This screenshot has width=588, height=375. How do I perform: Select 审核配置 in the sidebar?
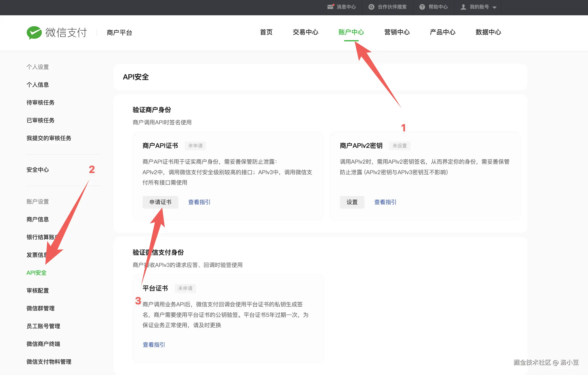pyautogui.click(x=38, y=291)
